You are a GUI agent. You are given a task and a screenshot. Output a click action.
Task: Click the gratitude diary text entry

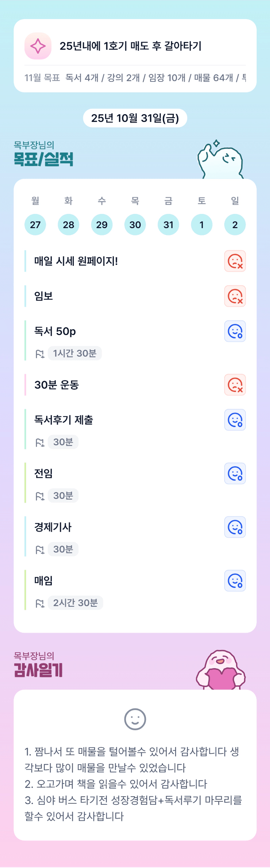click(x=133, y=784)
